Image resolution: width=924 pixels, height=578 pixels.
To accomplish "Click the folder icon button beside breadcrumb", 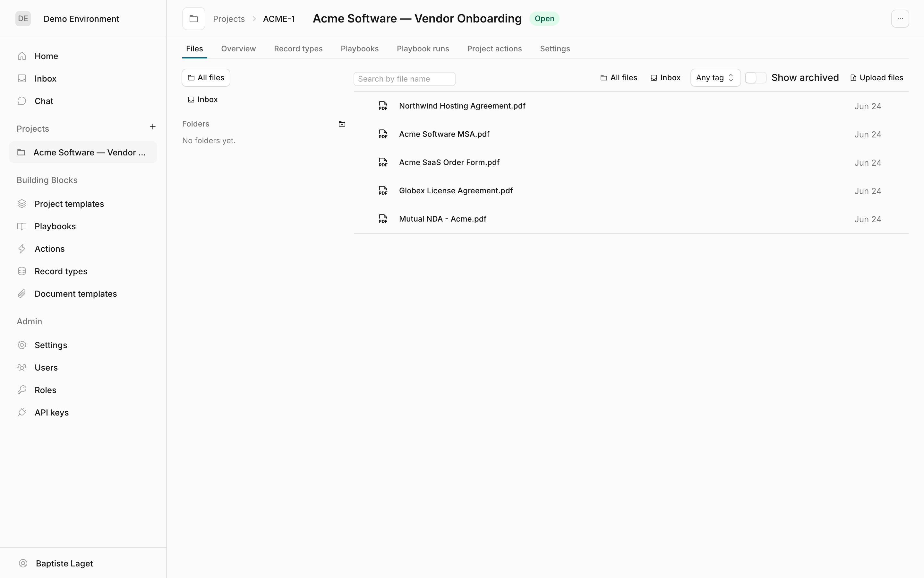I will [x=193, y=19].
